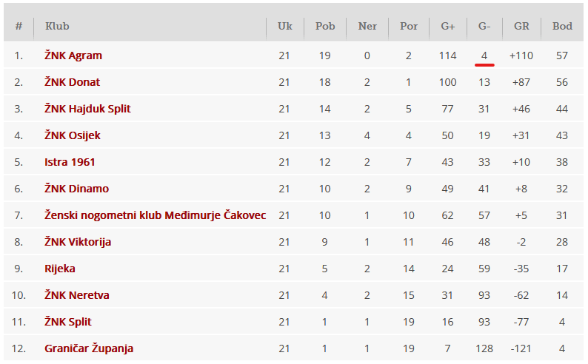Click the Klub column header

[x=57, y=26]
